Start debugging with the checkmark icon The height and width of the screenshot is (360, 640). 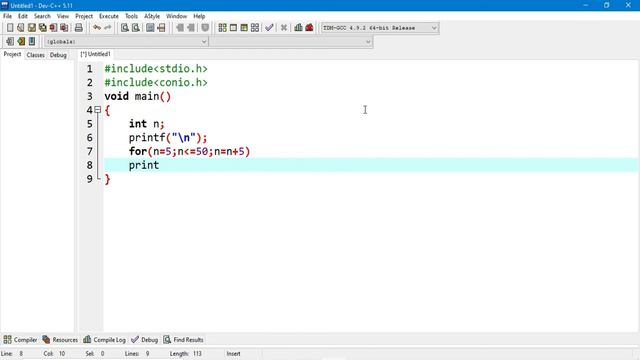[269, 28]
